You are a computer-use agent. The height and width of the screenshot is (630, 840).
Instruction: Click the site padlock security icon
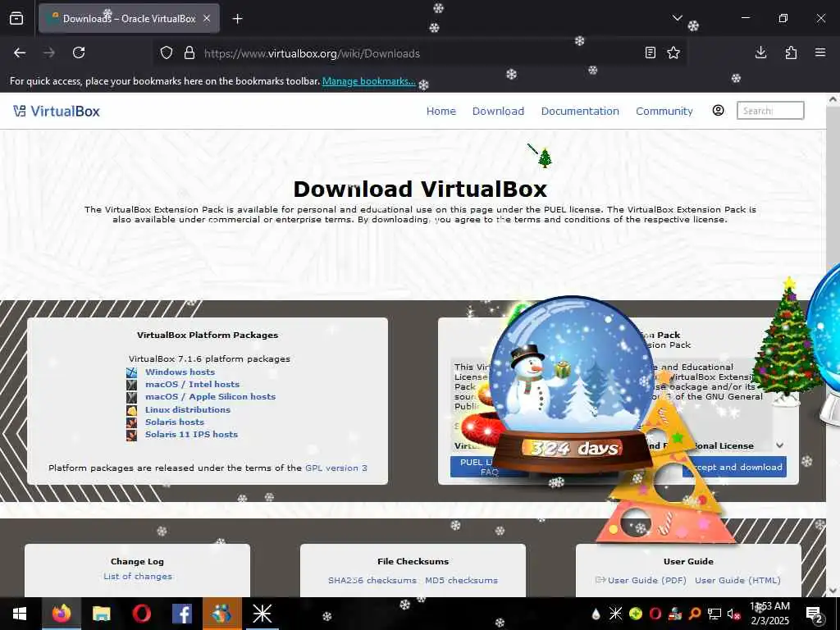pyautogui.click(x=189, y=53)
